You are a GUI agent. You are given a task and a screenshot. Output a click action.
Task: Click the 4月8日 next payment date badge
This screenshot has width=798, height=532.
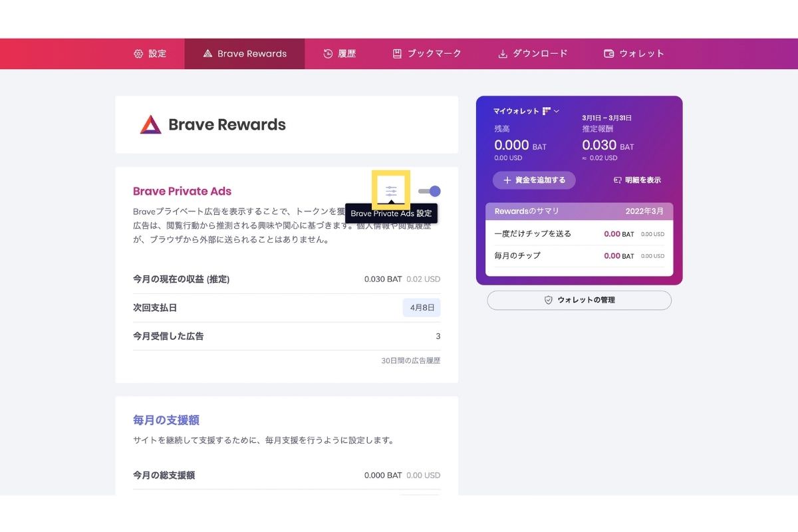(x=422, y=308)
